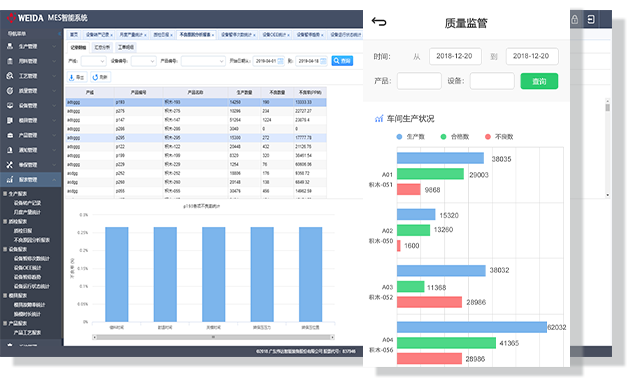The height and width of the screenshot is (378, 627).
Task: Click the back arrow in 质量监管 panel
Action: point(379,22)
